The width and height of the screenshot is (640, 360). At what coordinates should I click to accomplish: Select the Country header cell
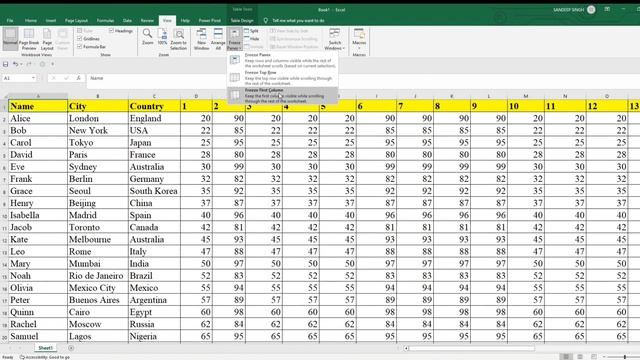click(154, 106)
